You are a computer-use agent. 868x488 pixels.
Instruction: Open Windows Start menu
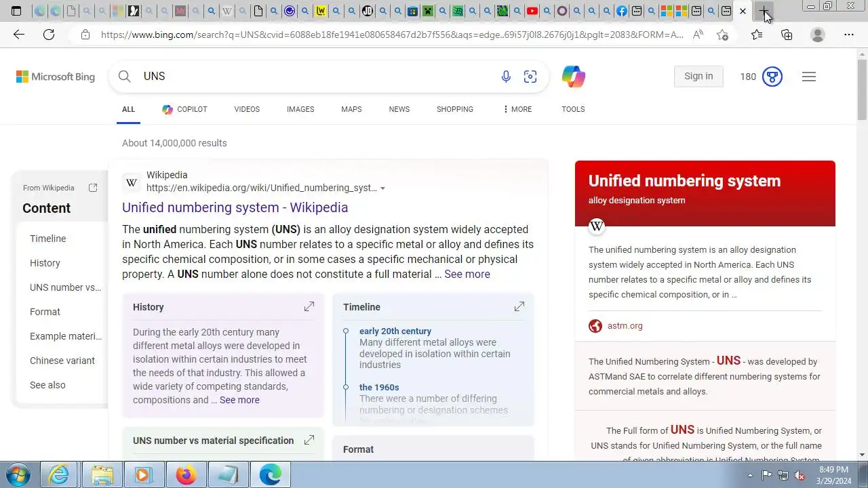(19, 474)
